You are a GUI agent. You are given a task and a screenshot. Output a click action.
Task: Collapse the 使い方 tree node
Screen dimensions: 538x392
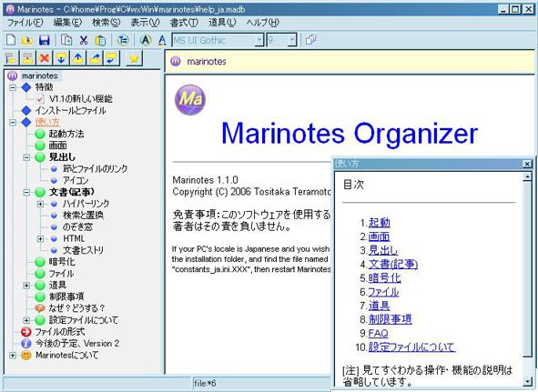(x=13, y=123)
